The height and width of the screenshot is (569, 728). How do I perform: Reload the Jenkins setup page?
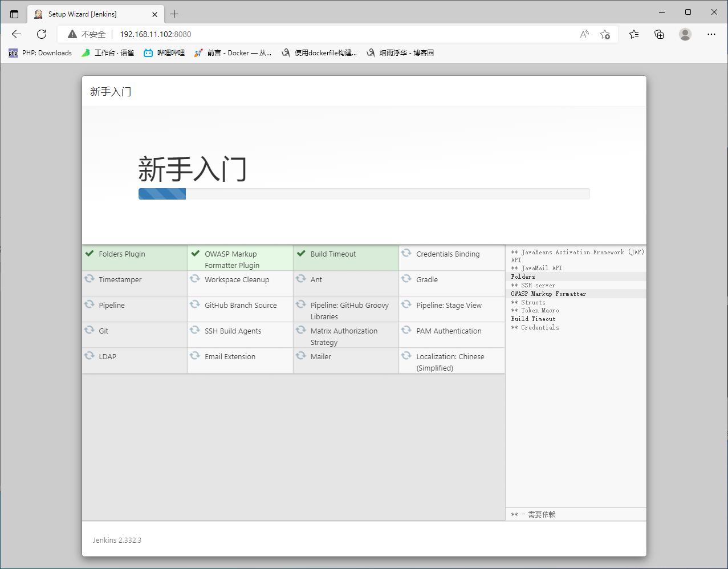42,34
